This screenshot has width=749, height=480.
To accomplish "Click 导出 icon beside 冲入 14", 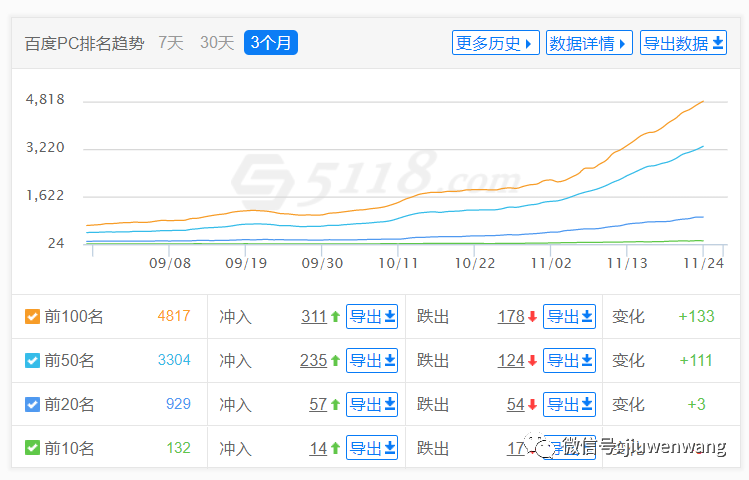I will pyautogui.click(x=372, y=449).
